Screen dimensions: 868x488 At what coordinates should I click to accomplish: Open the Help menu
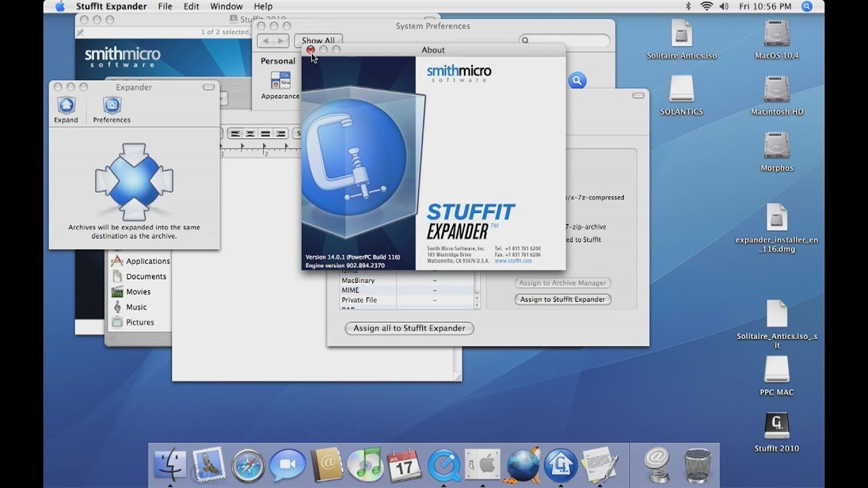[263, 7]
